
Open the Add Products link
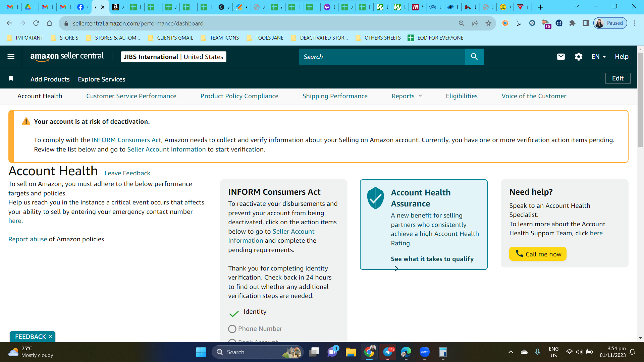50,79
